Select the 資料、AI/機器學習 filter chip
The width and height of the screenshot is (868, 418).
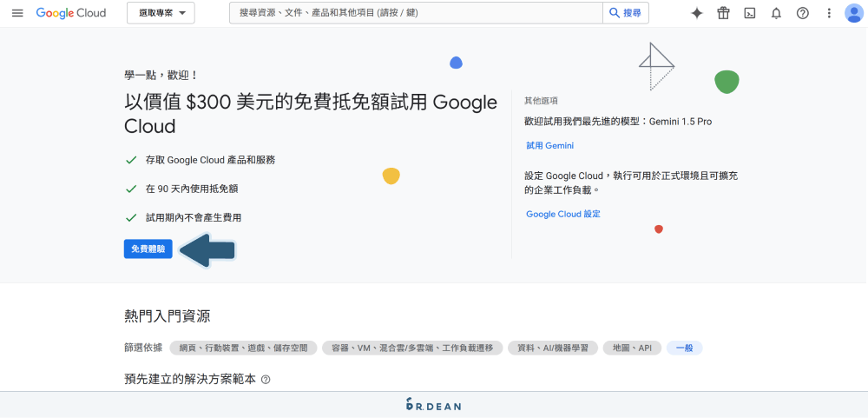(x=552, y=348)
